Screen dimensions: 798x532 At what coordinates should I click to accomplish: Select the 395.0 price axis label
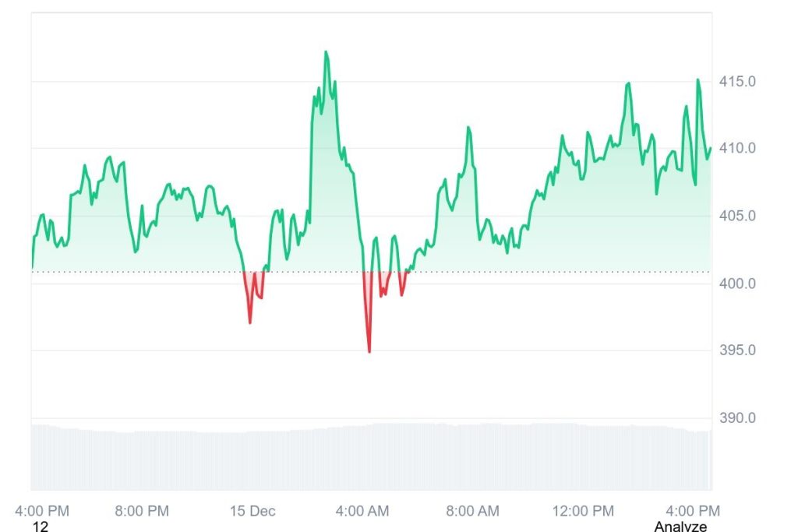(x=736, y=351)
